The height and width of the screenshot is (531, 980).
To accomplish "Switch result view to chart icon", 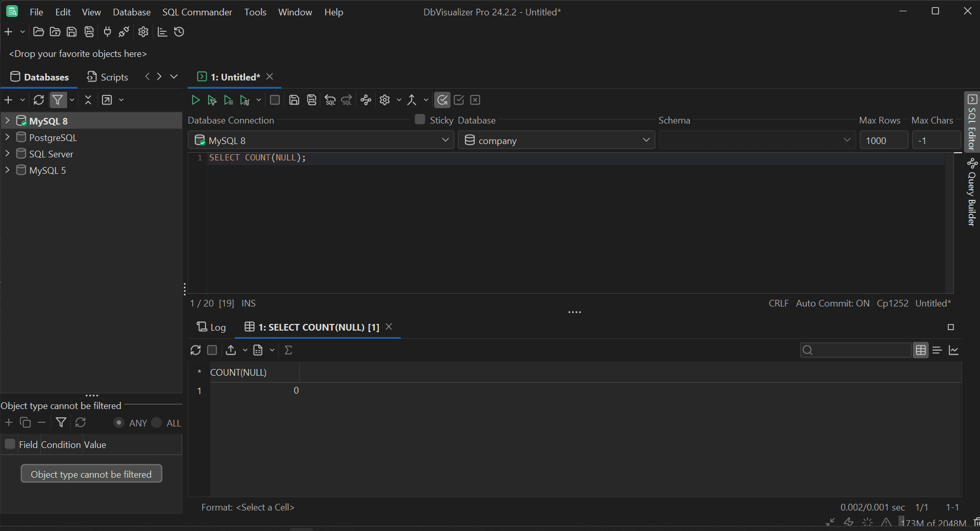I will click(954, 350).
